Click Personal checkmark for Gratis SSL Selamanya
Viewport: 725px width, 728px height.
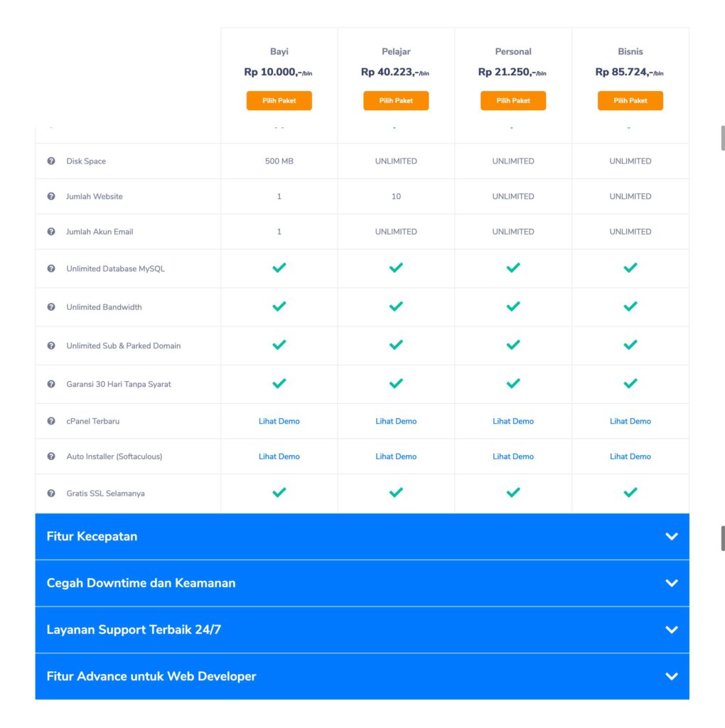513,492
